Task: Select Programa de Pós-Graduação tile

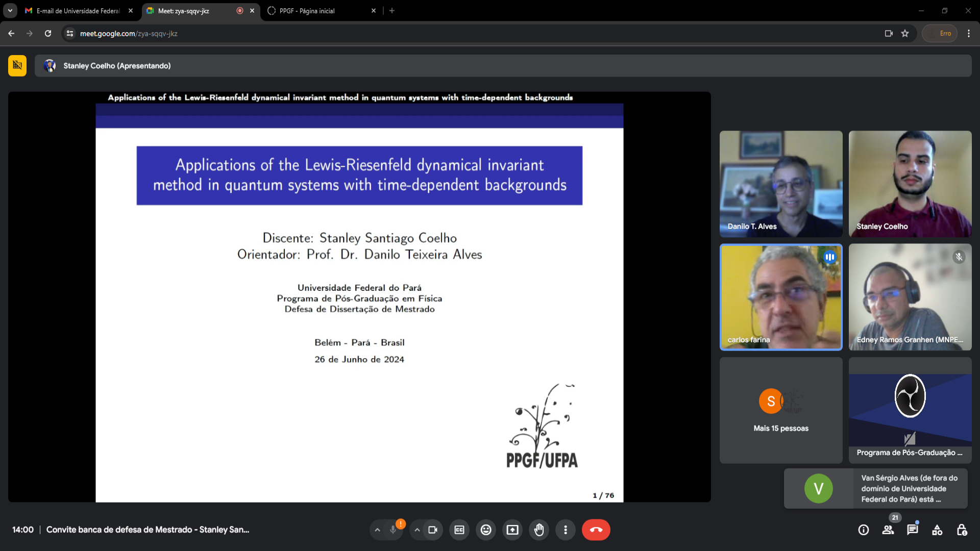Action: click(x=910, y=410)
